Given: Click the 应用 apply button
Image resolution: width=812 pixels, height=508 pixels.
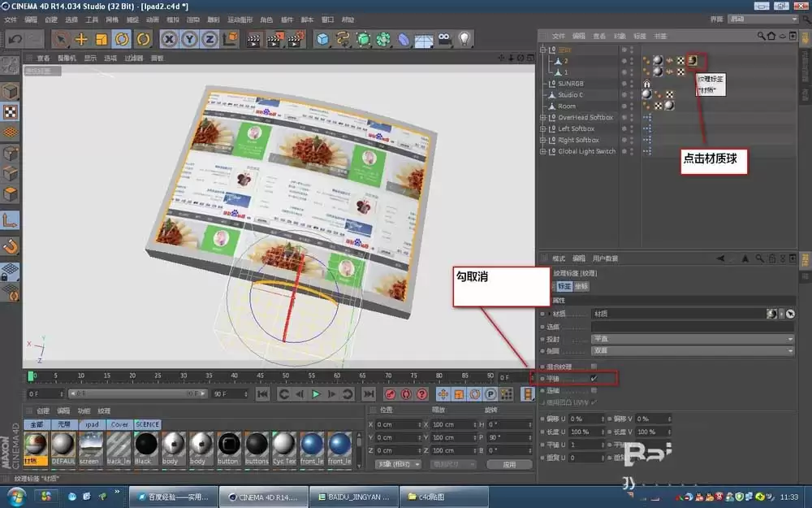Looking at the screenshot, I should (510, 464).
